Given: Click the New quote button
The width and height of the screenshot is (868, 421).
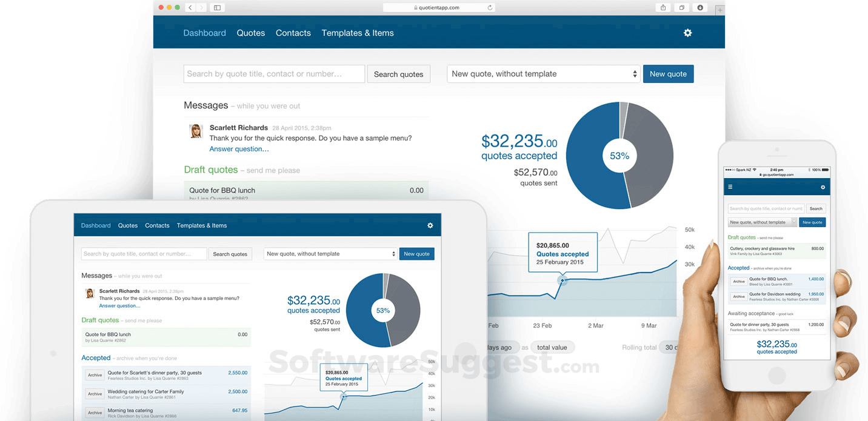Looking at the screenshot, I should pos(668,73).
